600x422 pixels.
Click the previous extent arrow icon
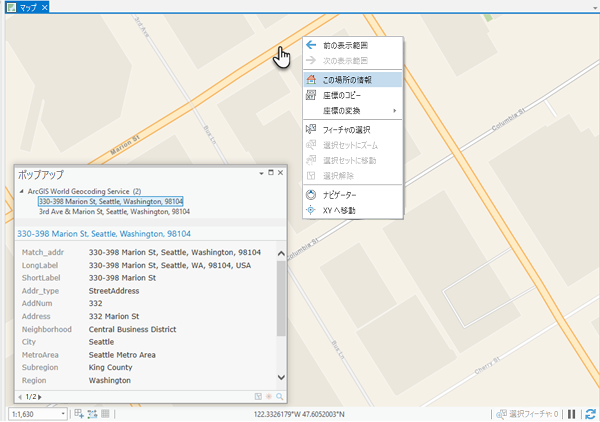pyautogui.click(x=310, y=46)
